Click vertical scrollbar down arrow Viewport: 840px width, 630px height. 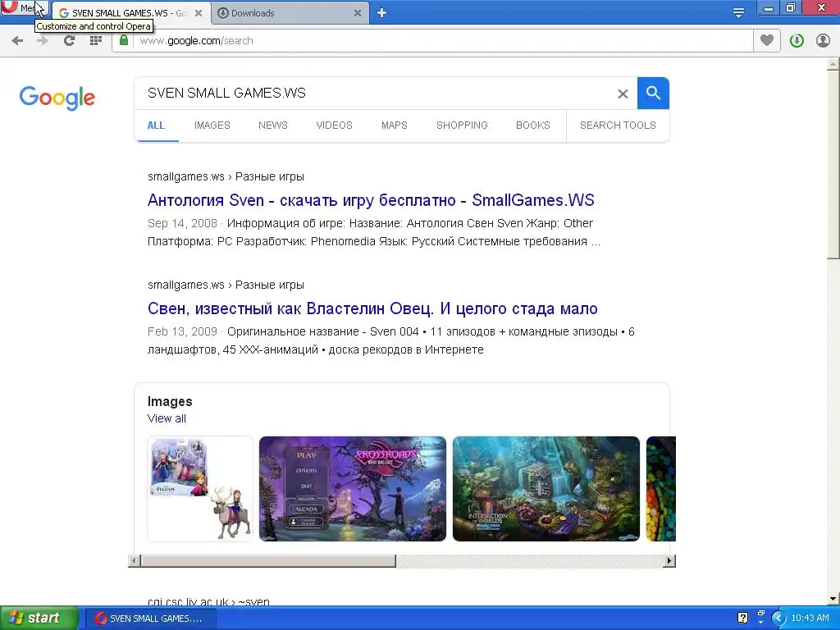833,599
